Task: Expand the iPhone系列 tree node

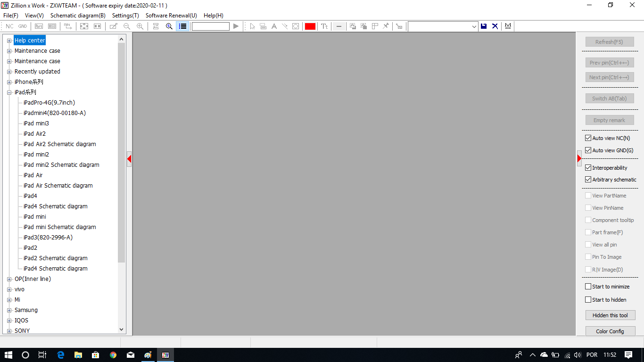Action: (x=9, y=82)
